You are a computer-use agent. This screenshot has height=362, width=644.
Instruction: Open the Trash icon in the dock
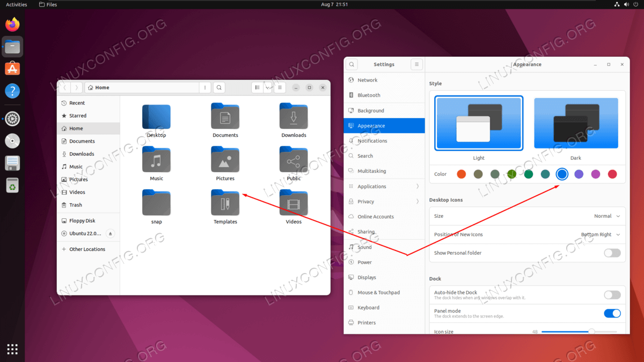pos(12,185)
